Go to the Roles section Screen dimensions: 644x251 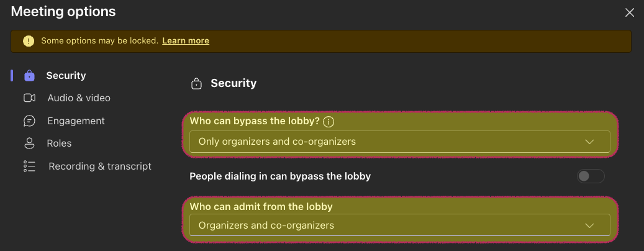tap(59, 144)
